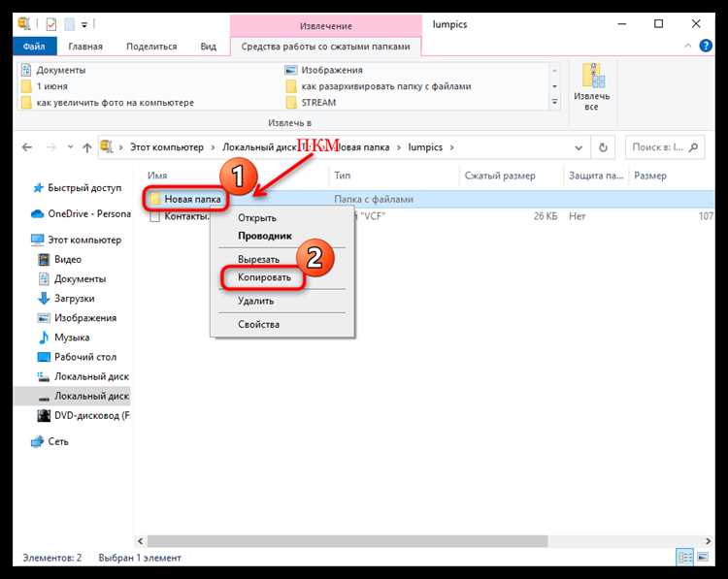Choose как разархивировать папку с файлами destination
Image resolution: width=728 pixels, height=579 pixels.
(x=379, y=86)
